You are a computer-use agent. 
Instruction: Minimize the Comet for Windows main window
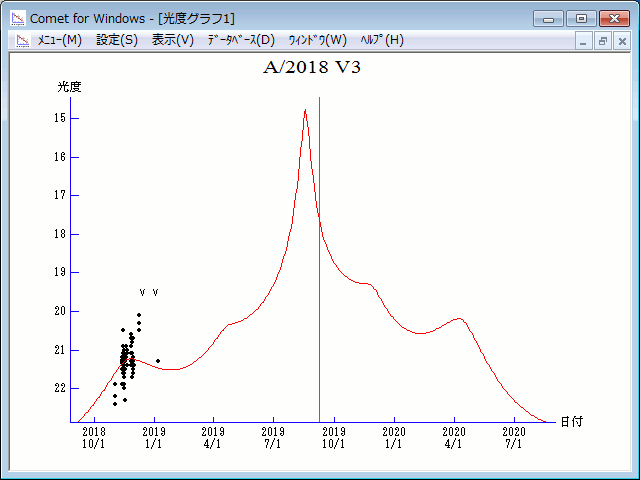tap(549, 18)
